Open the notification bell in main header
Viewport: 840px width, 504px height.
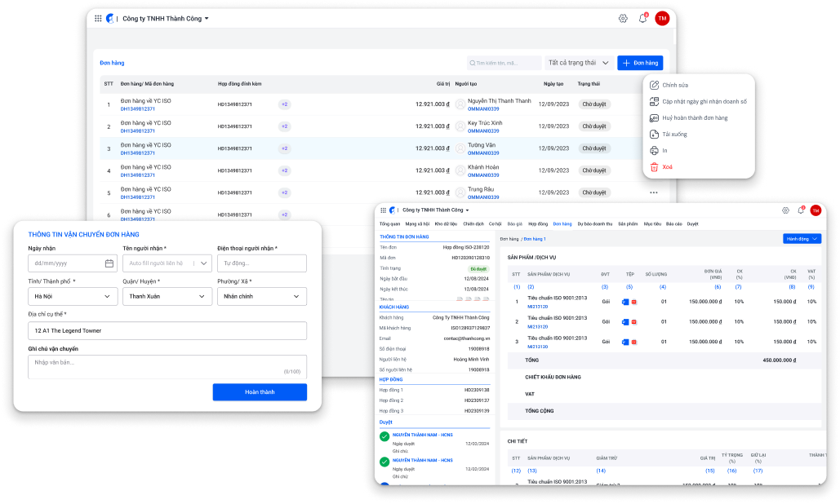click(x=642, y=18)
